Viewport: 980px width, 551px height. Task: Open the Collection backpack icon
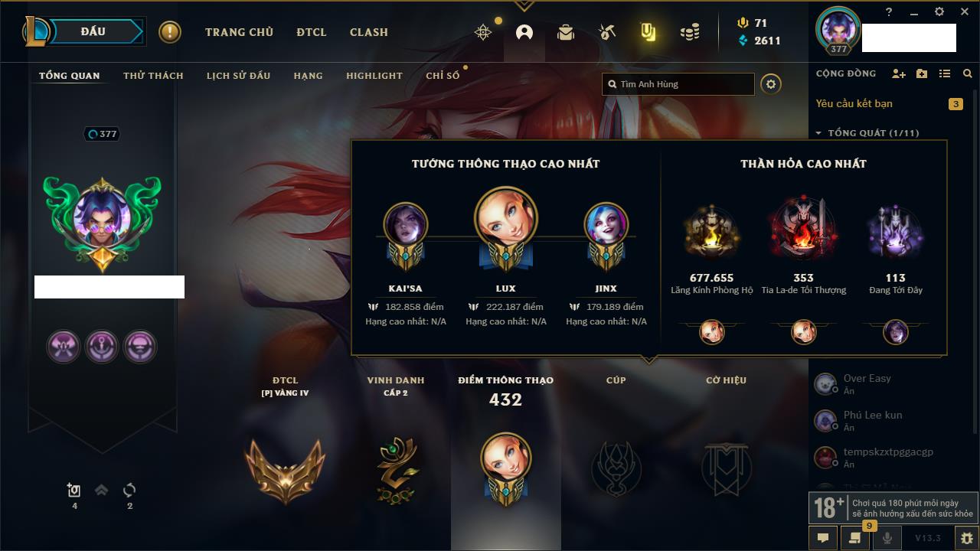tap(566, 32)
